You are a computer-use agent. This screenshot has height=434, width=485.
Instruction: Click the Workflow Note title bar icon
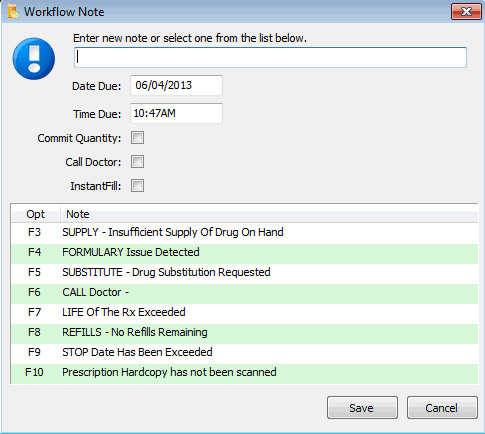[x=13, y=12]
